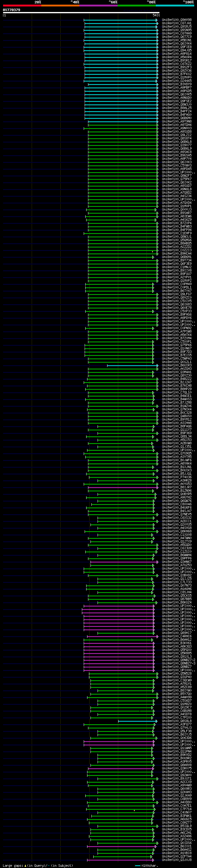Select the label UniRef100_B5IQL9

click(x=176, y=826)
